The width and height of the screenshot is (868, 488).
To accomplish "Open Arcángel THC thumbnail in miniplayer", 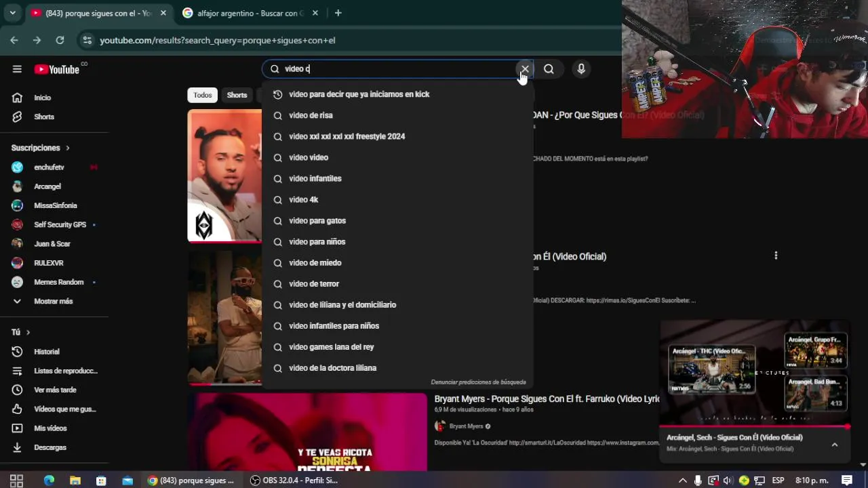I will point(711,369).
